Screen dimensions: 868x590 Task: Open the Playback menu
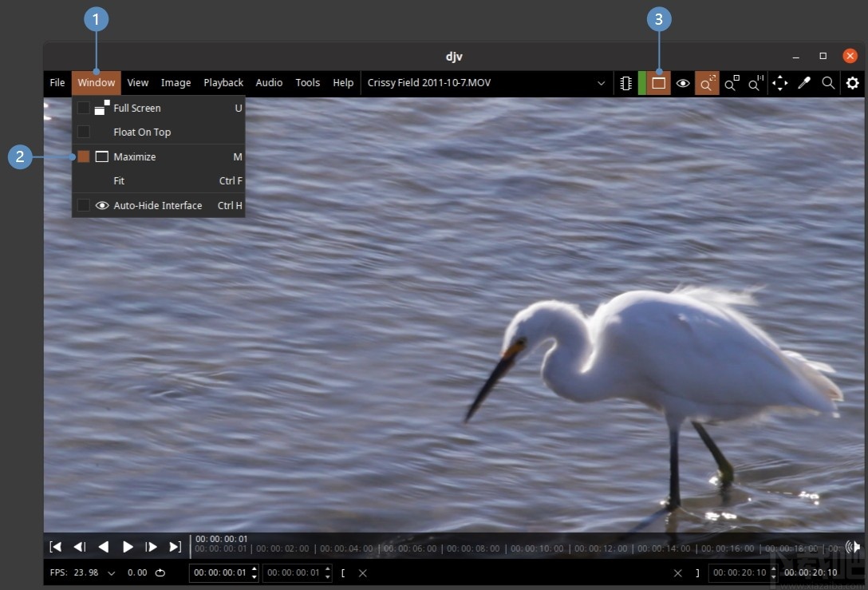pos(223,83)
